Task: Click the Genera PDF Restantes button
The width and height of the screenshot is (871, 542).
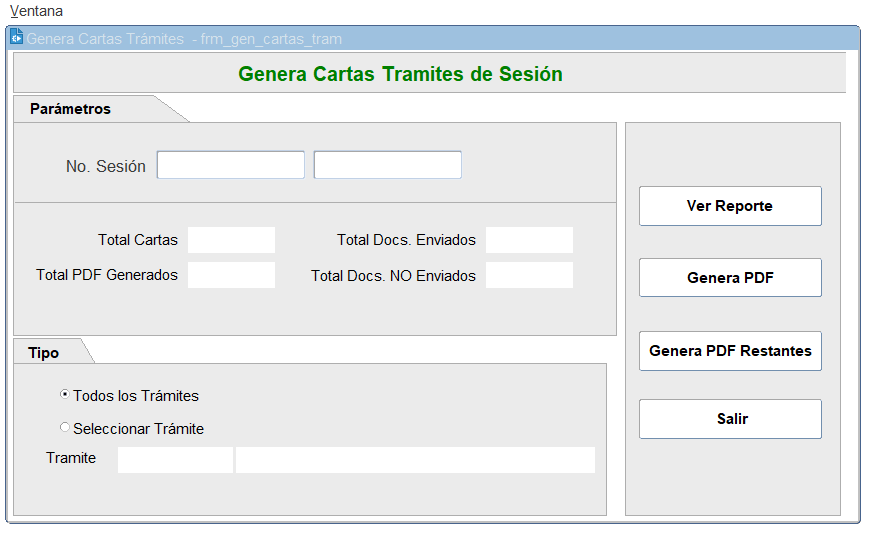Action: [x=730, y=351]
